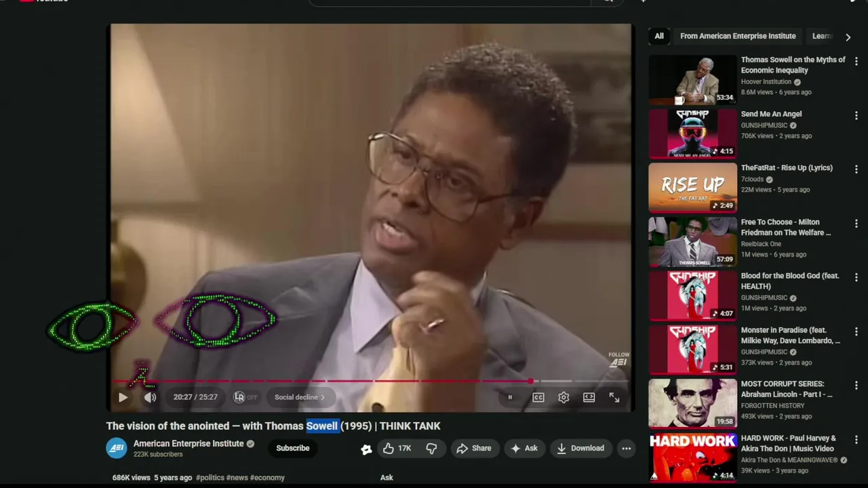Open Most Corrupt Series Lincoln thumbnail
868x488 pixels.
(692, 403)
